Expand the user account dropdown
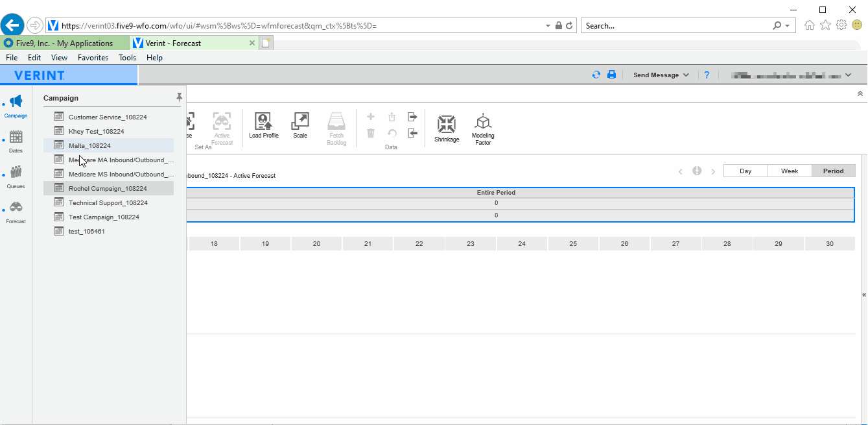This screenshot has height=425, width=868. click(x=849, y=75)
